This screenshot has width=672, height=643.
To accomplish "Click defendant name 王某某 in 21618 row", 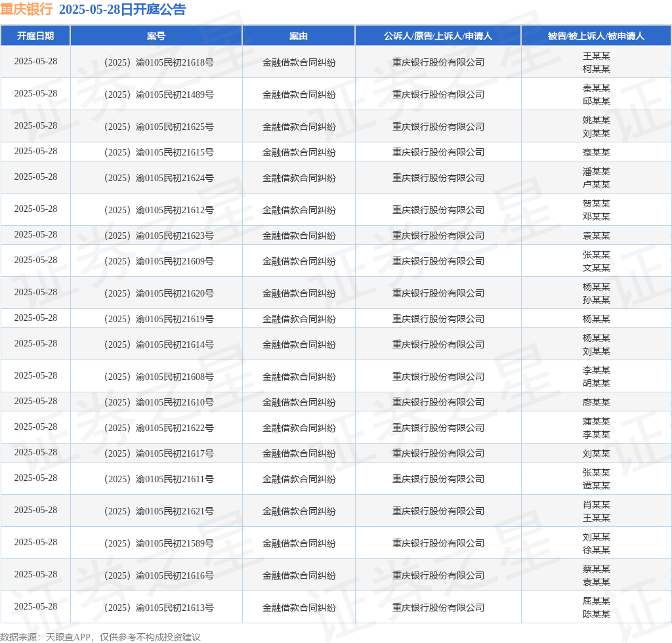I will 596,56.
